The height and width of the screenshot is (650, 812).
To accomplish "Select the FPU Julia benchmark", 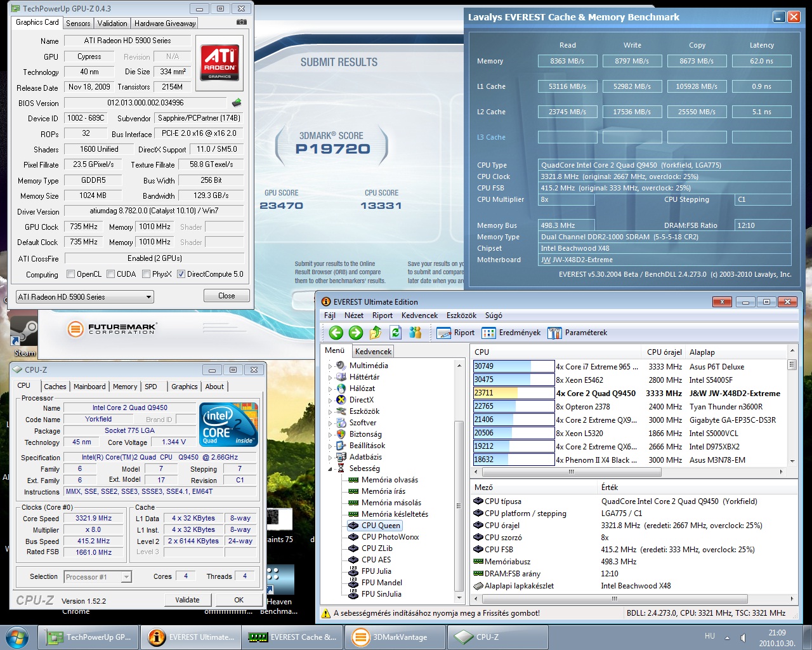I will [x=376, y=571].
